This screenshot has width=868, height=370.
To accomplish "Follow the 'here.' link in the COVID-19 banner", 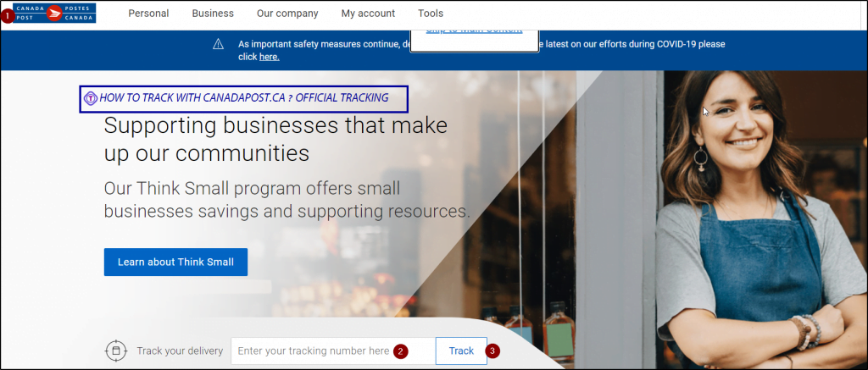I will [269, 57].
